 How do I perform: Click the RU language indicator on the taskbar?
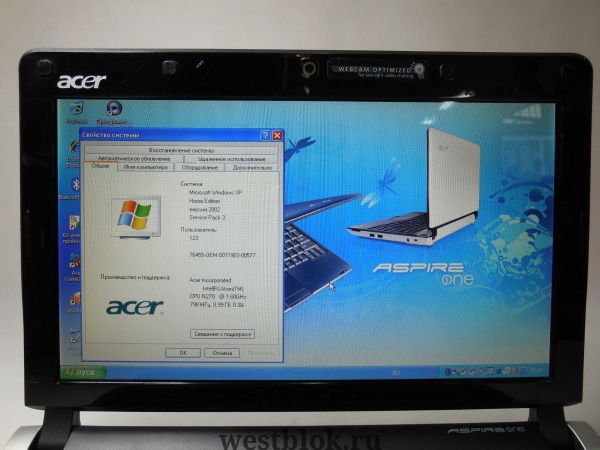point(396,372)
